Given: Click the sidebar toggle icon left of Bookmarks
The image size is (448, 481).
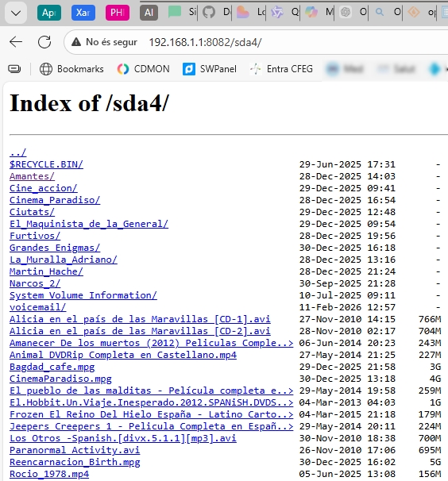Looking at the screenshot, I should [x=14, y=69].
